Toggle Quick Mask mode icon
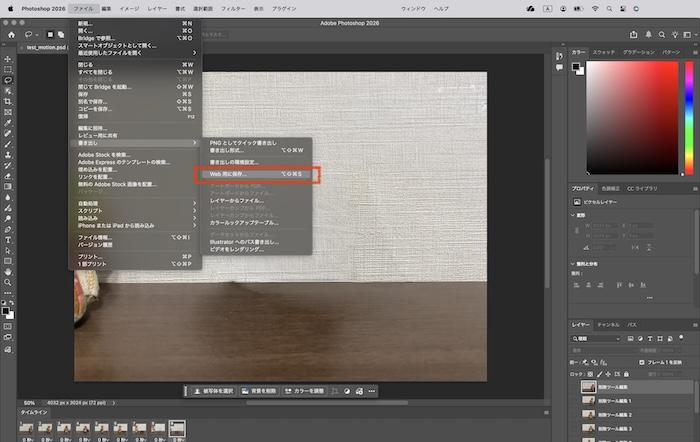700x442 pixels. (8, 327)
